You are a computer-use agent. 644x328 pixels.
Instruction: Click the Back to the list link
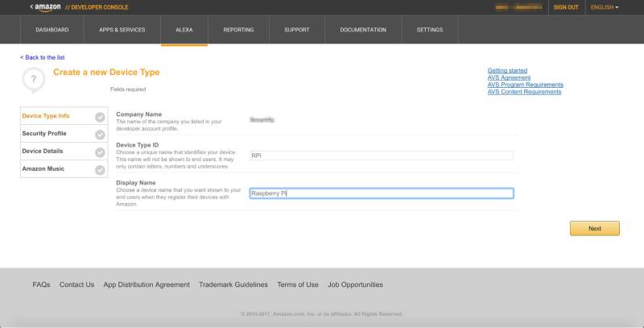click(x=43, y=57)
